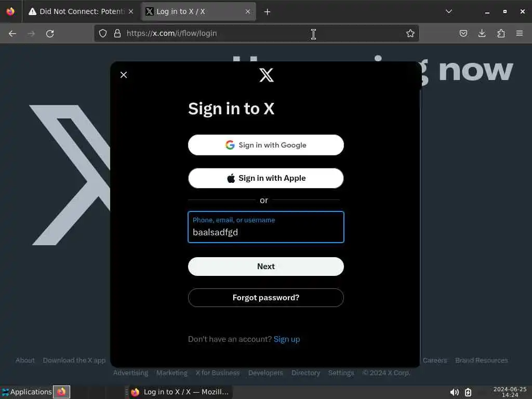Open the Extensions menu
The image size is (532, 399).
[501, 33]
